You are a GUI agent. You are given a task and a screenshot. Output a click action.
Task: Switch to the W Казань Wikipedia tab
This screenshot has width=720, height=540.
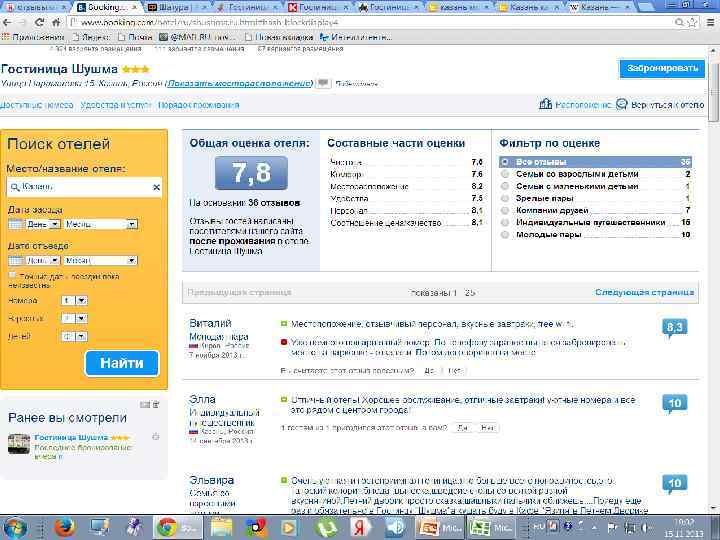coord(599,7)
